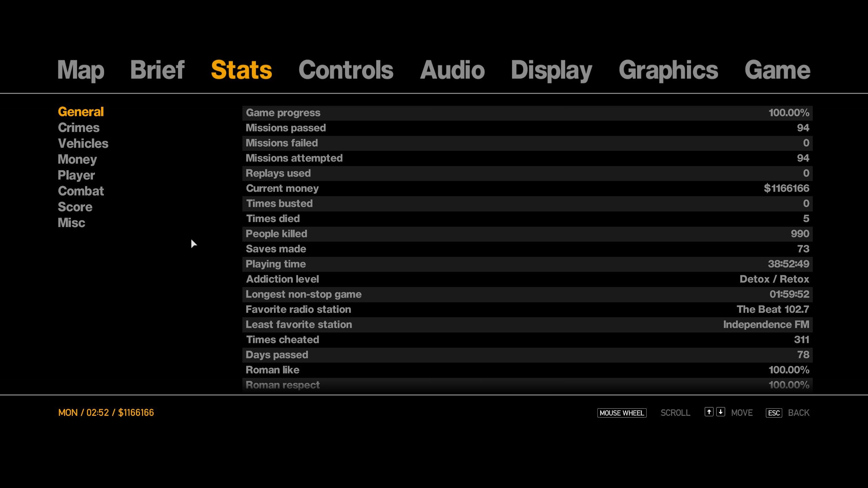Open the Display tab
Image resolution: width=868 pixels, height=488 pixels.
coord(551,70)
